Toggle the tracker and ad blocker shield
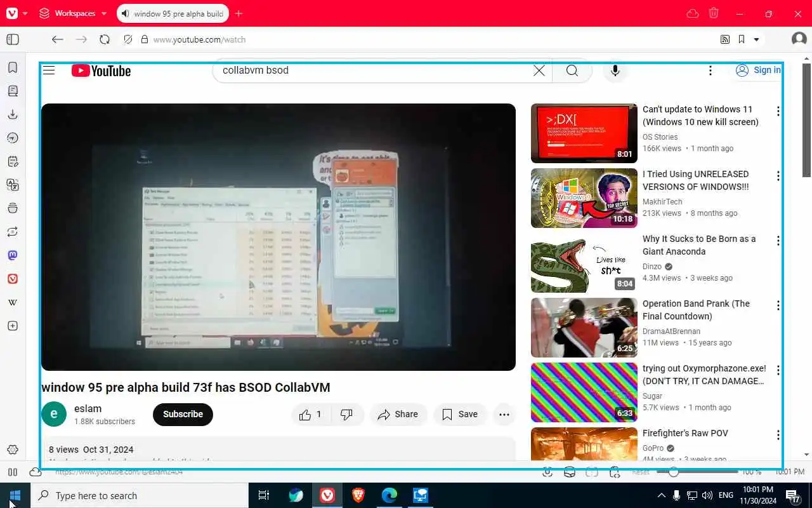The height and width of the screenshot is (508, 812). pos(128,39)
